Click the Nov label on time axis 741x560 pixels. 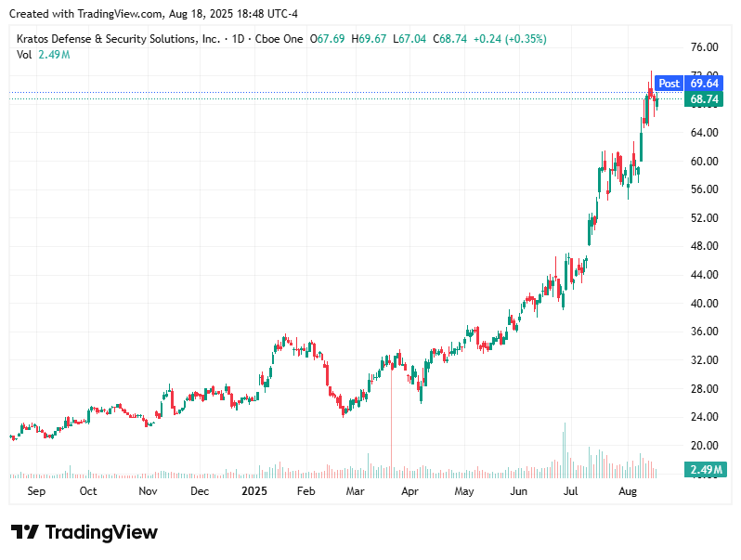coord(148,491)
